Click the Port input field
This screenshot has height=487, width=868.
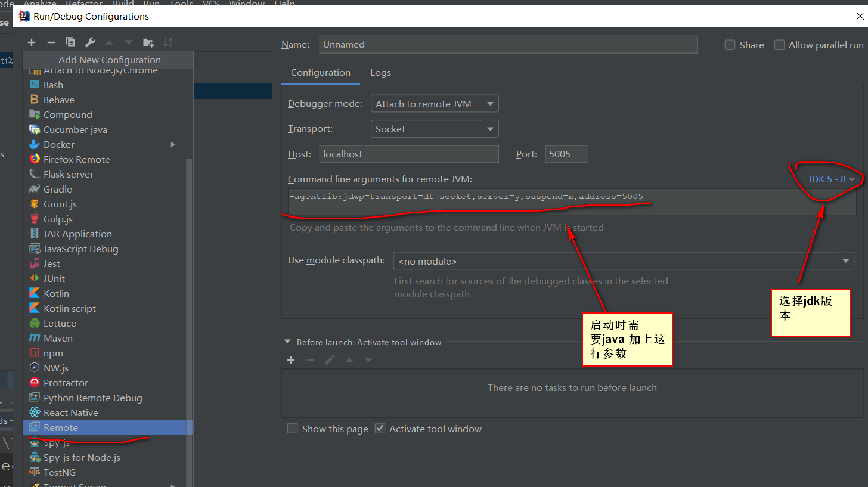click(x=566, y=154)
